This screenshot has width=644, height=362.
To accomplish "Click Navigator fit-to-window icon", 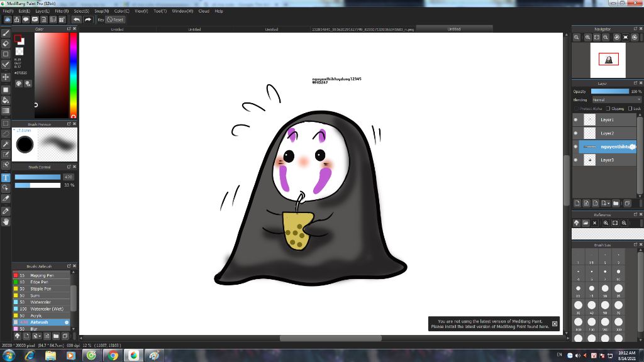I will [x=596, y=37].
